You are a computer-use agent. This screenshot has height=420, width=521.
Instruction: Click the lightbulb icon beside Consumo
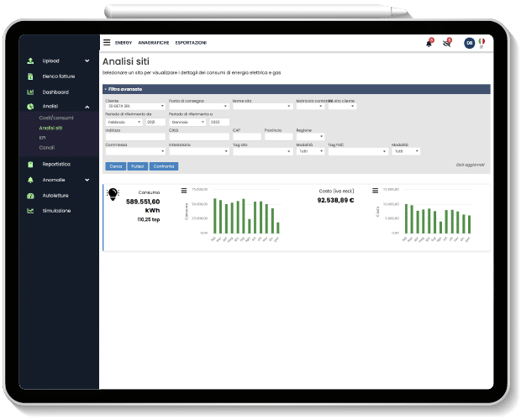point(113,194)
